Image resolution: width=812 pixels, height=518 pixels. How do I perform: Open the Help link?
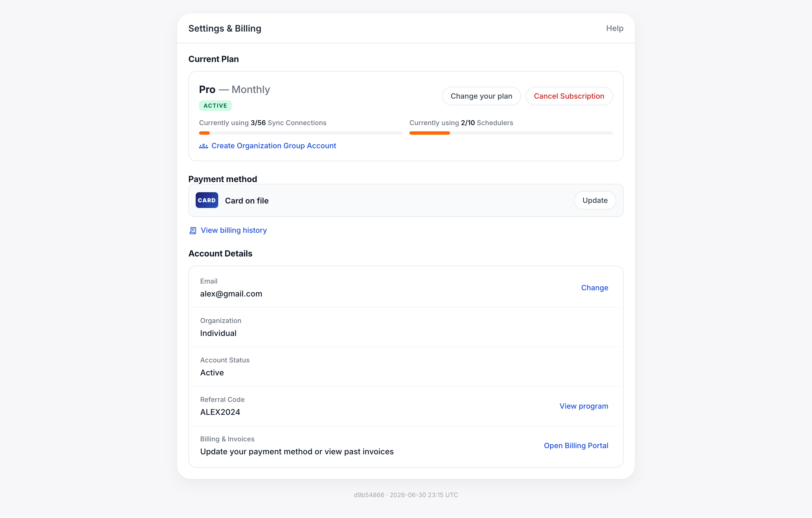pos(615,28)
